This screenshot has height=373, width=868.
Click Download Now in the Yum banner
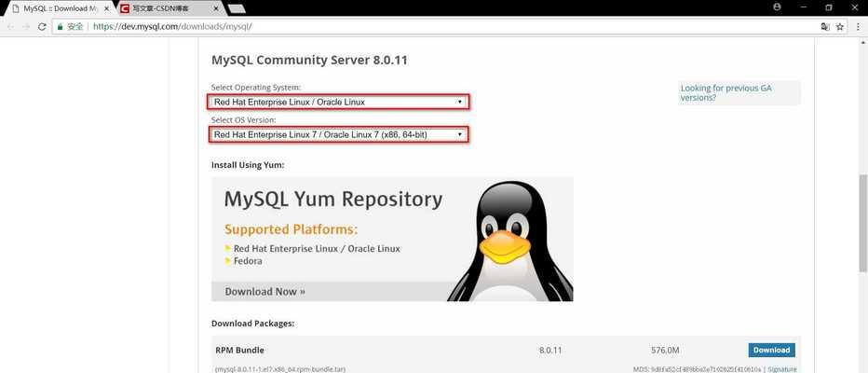click(264, 292)
